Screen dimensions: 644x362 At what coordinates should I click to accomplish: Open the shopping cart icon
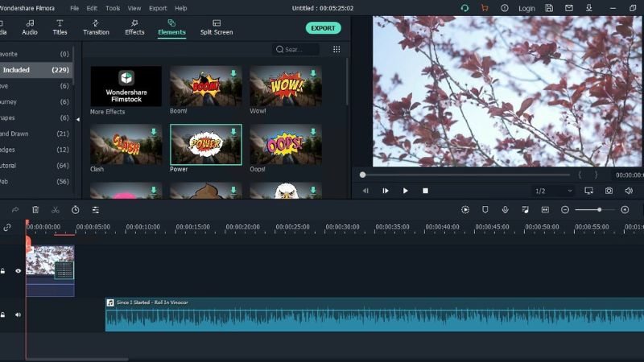click(x=485, y=8)
